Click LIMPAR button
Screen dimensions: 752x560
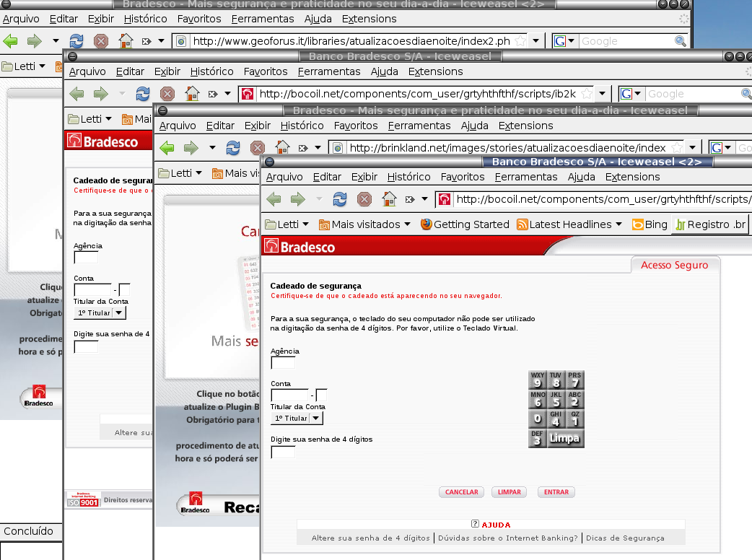coord(510,492)
